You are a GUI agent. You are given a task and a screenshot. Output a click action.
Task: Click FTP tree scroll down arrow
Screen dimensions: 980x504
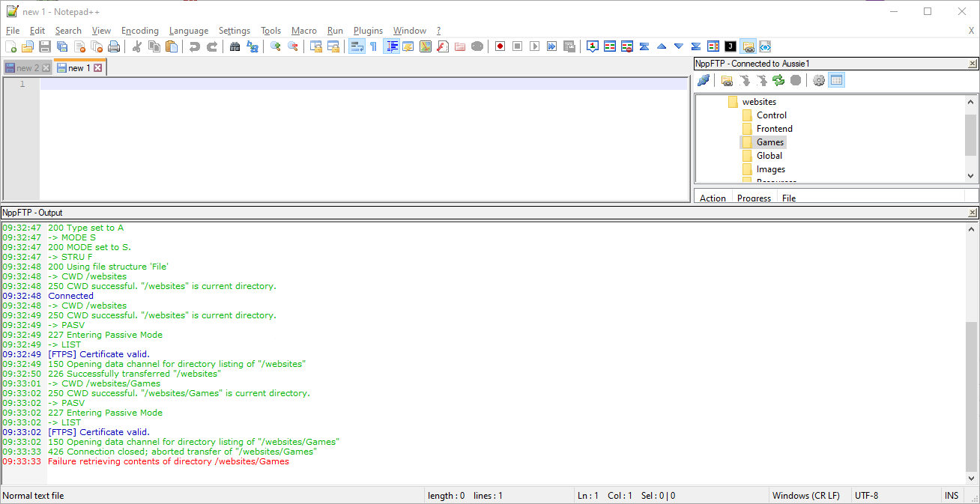972,176
